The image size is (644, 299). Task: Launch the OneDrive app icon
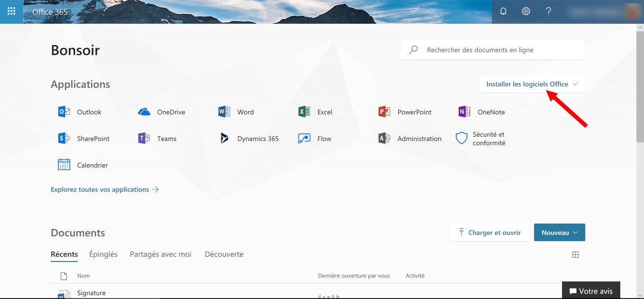(x=144, y=112)
